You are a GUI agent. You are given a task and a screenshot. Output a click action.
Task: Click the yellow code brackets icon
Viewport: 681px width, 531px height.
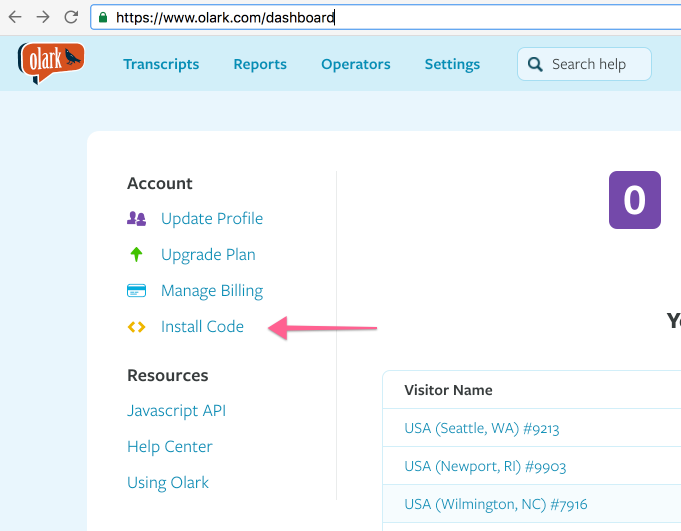(x=136, y=327)
